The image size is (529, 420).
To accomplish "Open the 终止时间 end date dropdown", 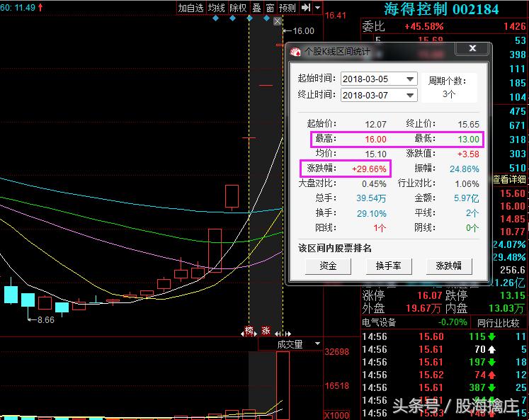I will point(410,95).
